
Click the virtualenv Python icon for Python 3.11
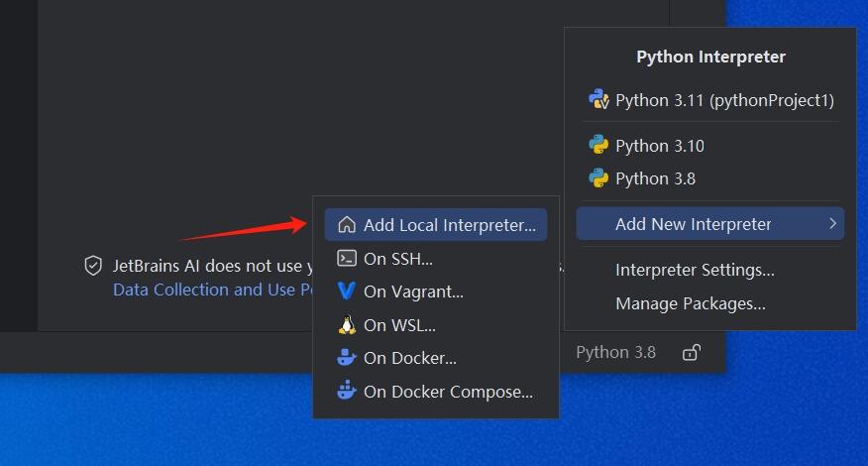(598, 99)
